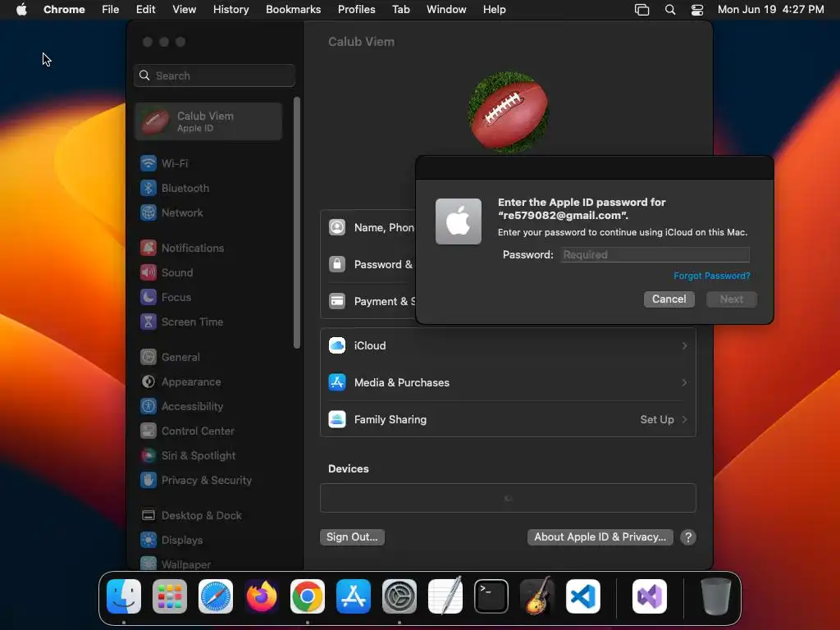Open the History menu

tap(231, 9)
